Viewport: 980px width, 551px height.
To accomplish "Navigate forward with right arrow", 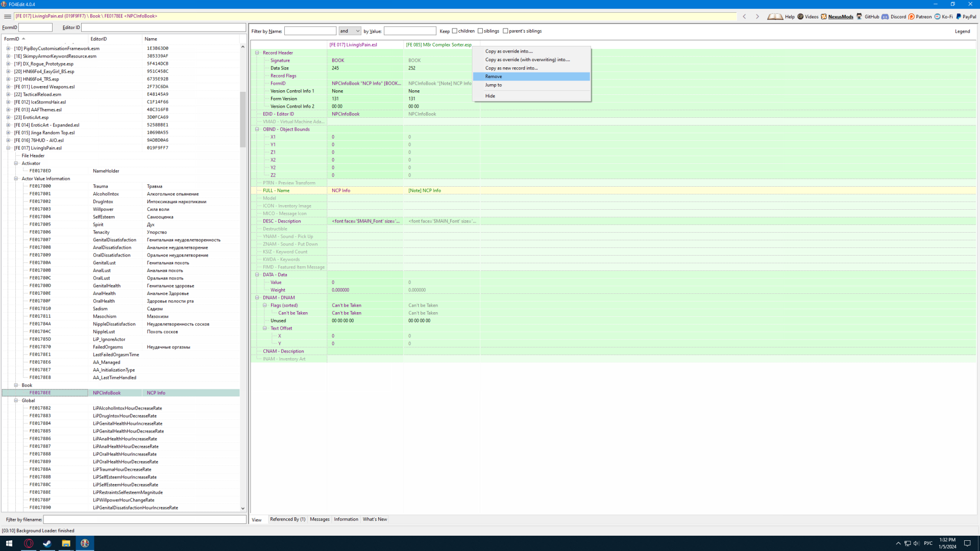I will pos(757,16).
